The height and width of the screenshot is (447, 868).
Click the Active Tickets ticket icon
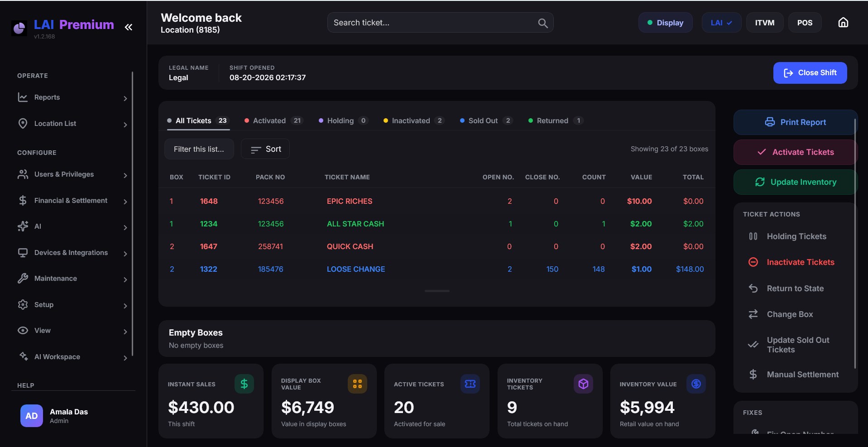(x=470, y=384)
